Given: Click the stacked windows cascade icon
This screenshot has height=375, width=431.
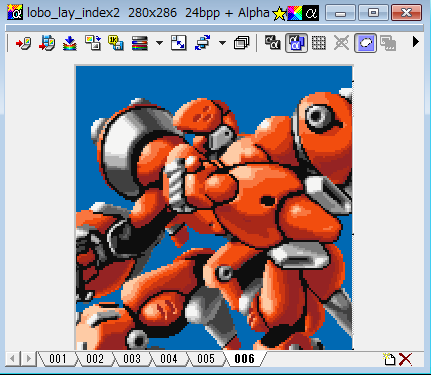Looking at the screenshot, I should pyautogui.click(x=242, y=43).
